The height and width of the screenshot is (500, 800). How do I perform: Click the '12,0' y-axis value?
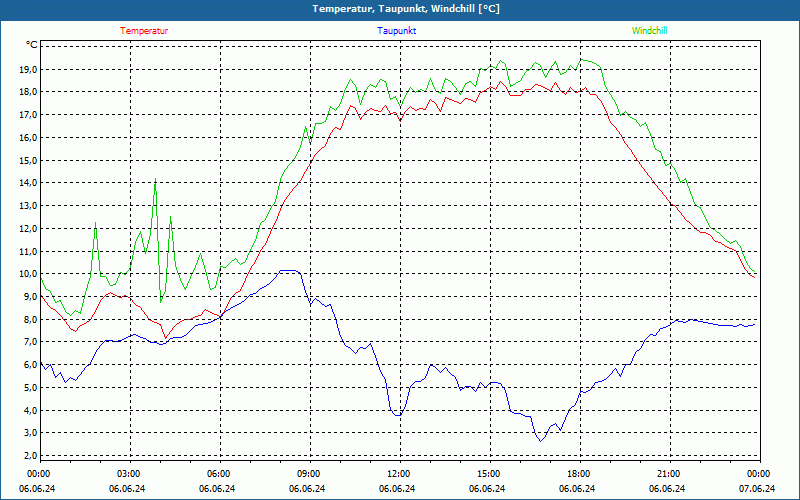pyautogui.click(x=28, y=229)
